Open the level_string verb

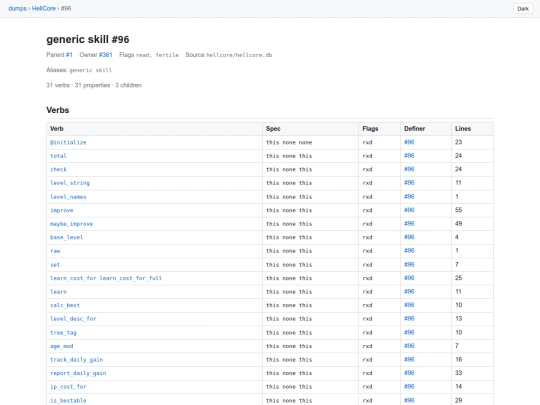pos(70,183)
